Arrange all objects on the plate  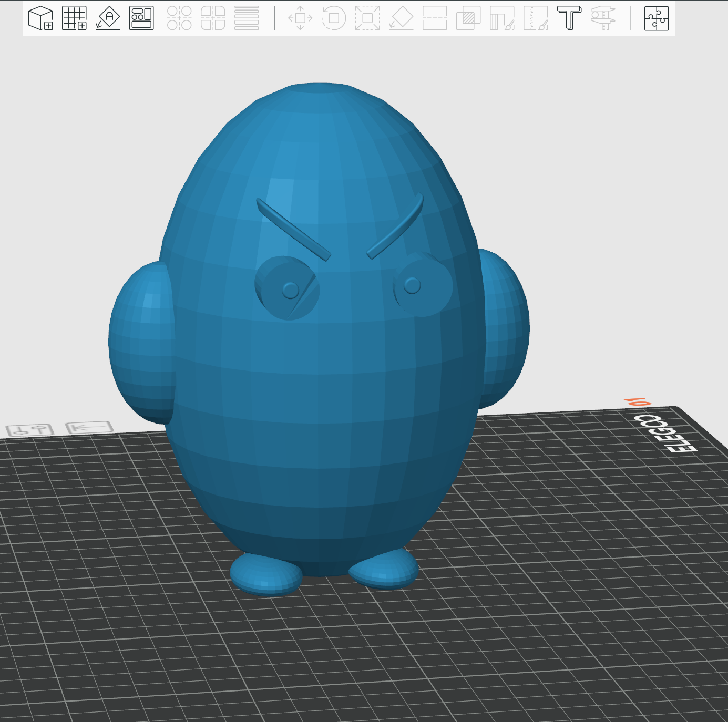point(141,18)
